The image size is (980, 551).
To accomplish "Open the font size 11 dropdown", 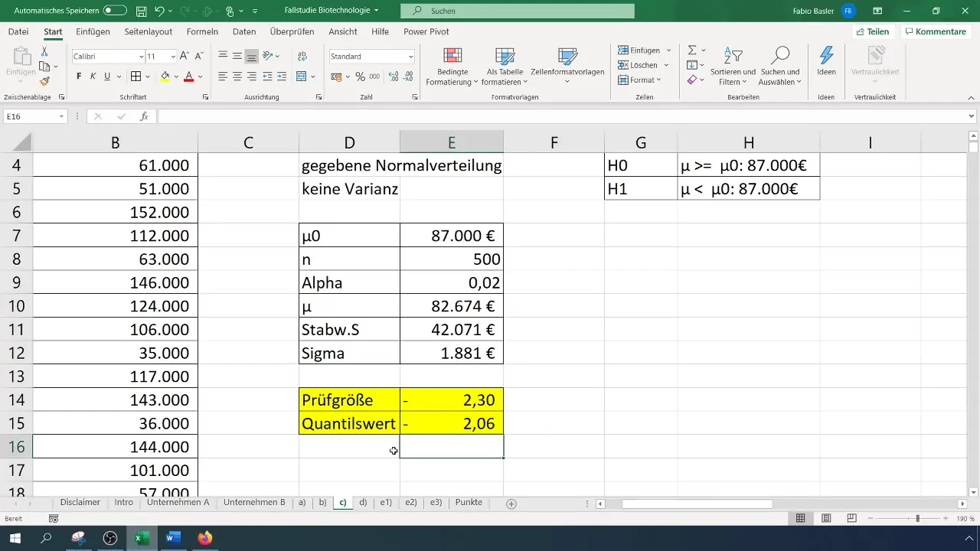I will (173, 57).
